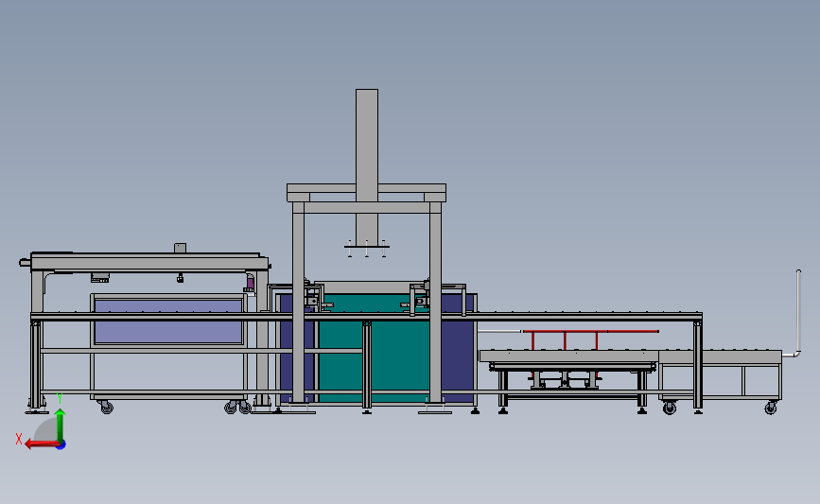Select the small box on top of left frame

tap(180, 248)
